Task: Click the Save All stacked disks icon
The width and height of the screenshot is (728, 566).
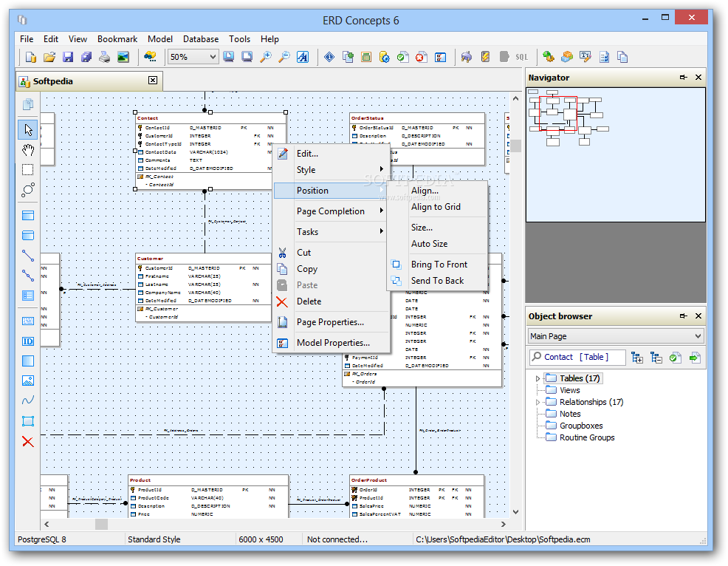Action: 86,57
